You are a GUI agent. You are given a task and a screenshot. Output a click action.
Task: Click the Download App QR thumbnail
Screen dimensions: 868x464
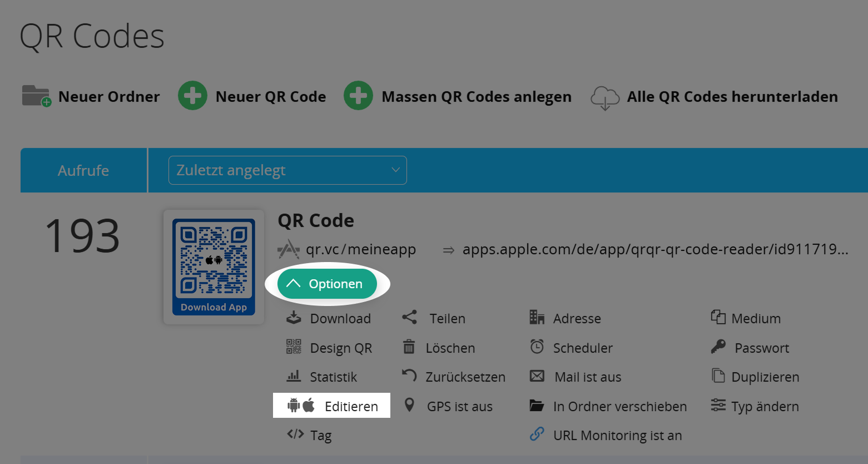(x=214, y=267)
